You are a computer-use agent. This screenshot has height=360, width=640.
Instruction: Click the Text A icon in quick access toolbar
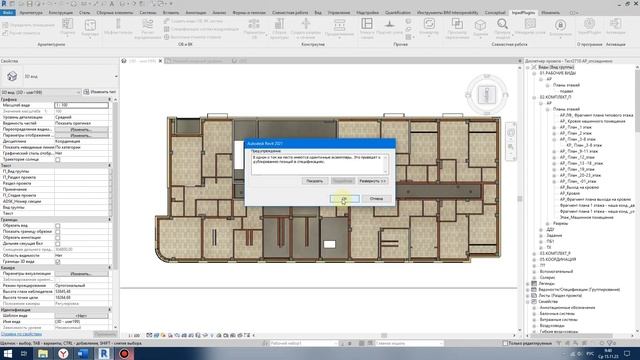(x=111, y=4)
